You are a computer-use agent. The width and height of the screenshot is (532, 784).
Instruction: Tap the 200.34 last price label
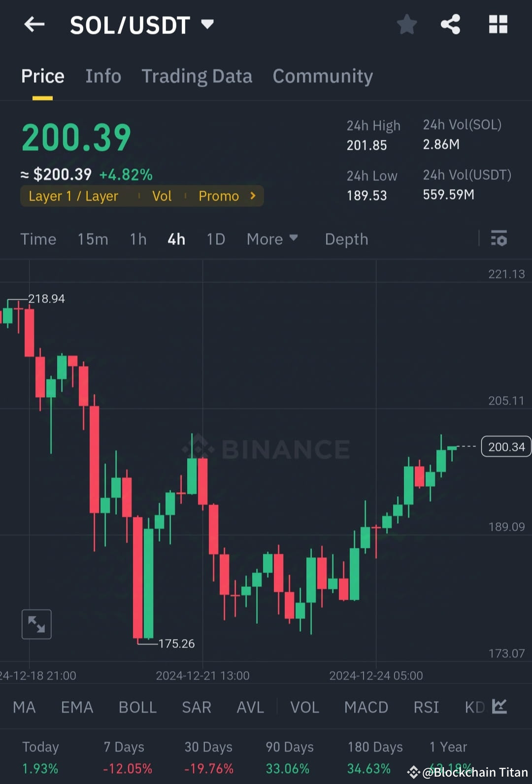[505, 446]
